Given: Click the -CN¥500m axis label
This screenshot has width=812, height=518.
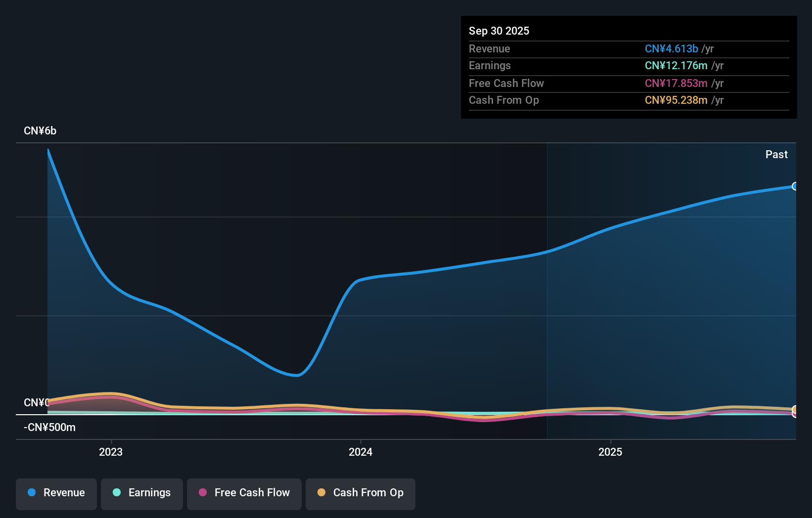Looking at the screenshot, I should point(49,428).
